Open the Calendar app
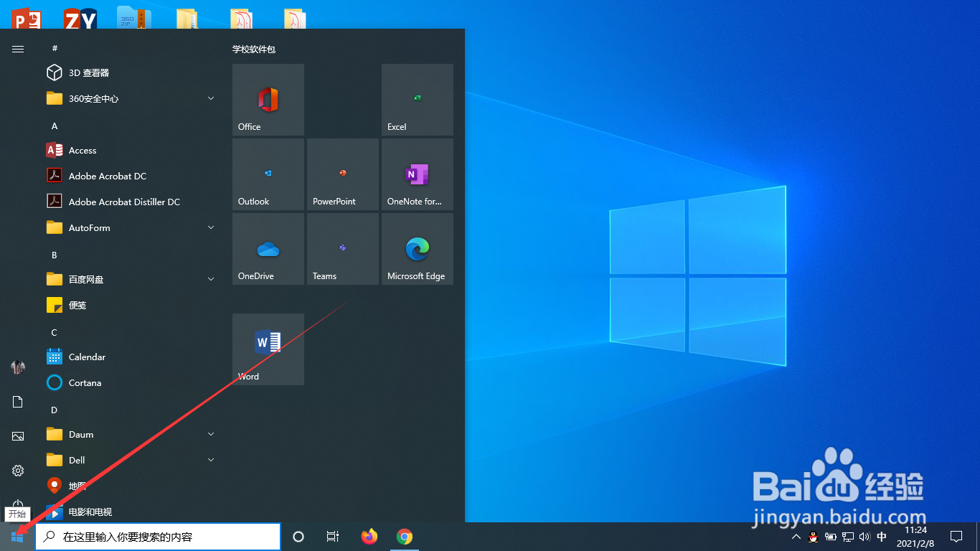Screen dimensions: 980x551 click(131, 357)
